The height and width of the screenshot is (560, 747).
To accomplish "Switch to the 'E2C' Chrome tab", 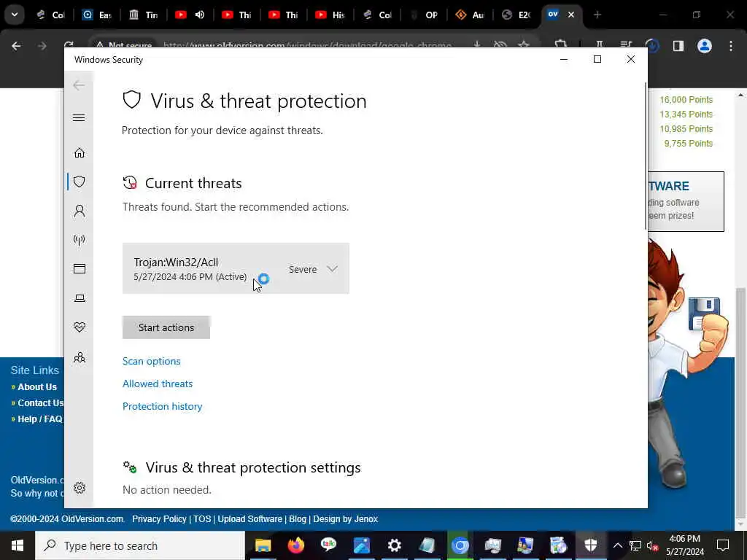I will pyautogui.click(x=517, y=15).
